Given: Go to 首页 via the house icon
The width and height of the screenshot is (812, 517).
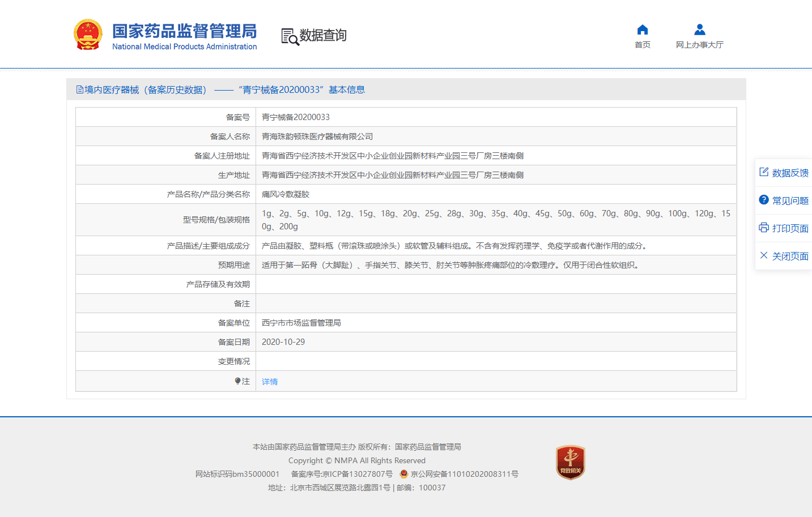Looking at the screenshot, I should pyautogui.click(x=643, y=29).
